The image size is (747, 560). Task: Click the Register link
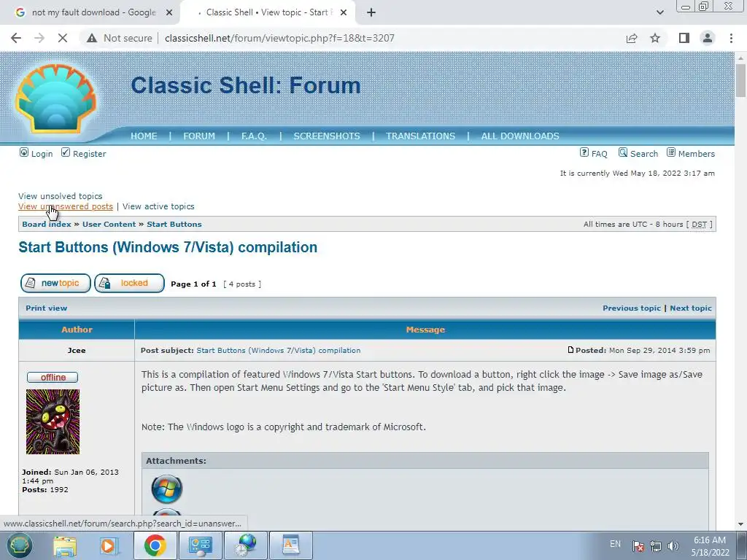[90, 154]
